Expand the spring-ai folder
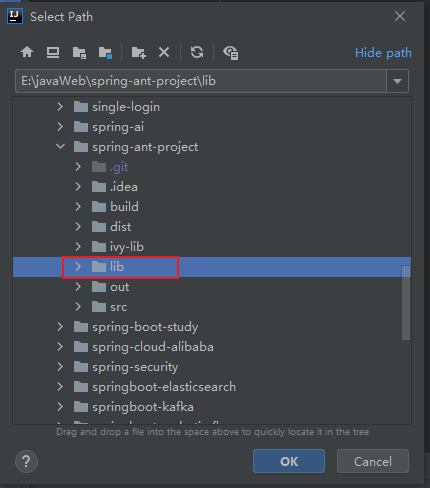 click(x=60, y=127)
